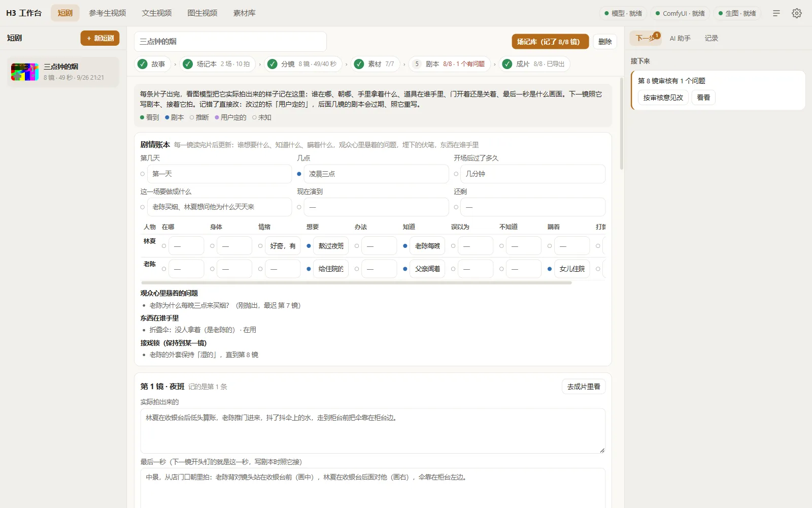Click 林夏's 好奇 emotion cell

coord(283,246)
